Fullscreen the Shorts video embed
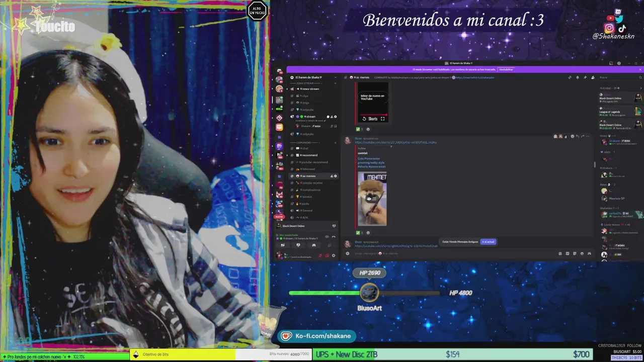This screenshot has height=362, width=644. tap(382, 119)
